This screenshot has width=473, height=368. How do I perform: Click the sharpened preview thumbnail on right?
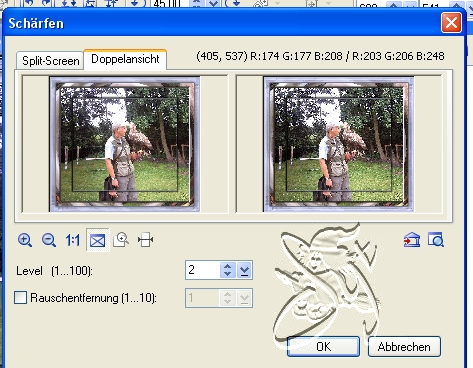tap(339, 144)
